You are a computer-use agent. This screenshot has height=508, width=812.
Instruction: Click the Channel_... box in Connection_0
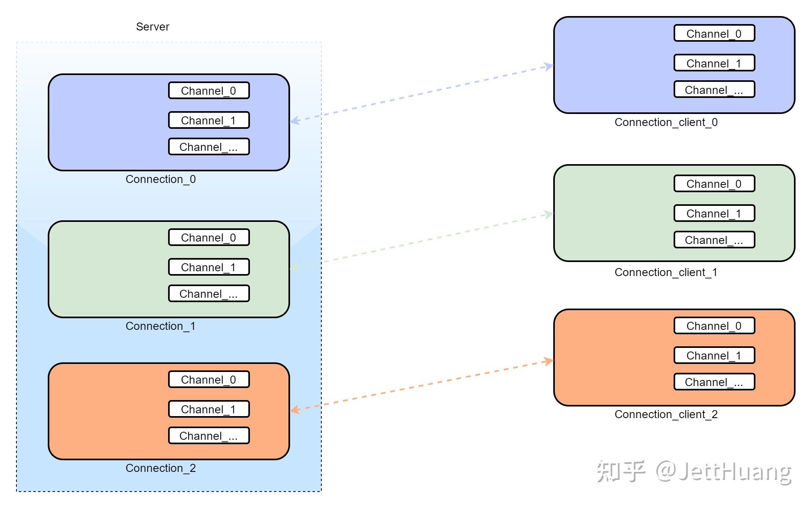coord(209,147)
